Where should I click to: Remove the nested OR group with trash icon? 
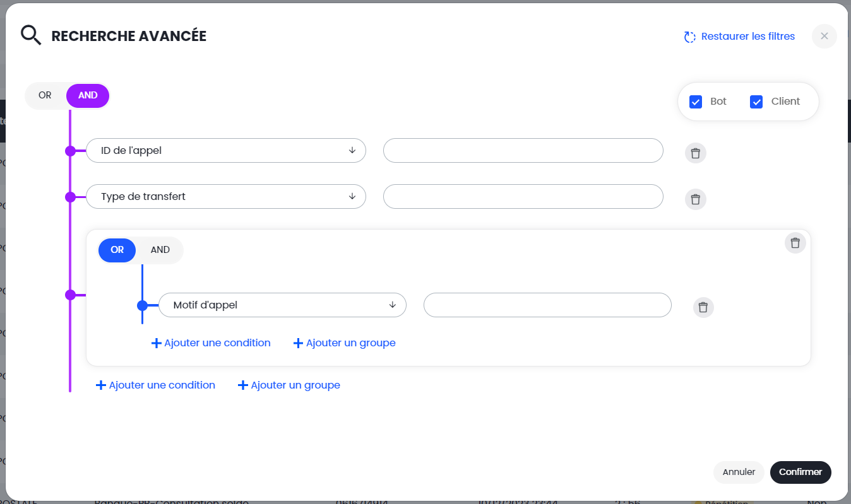[795, 243]
